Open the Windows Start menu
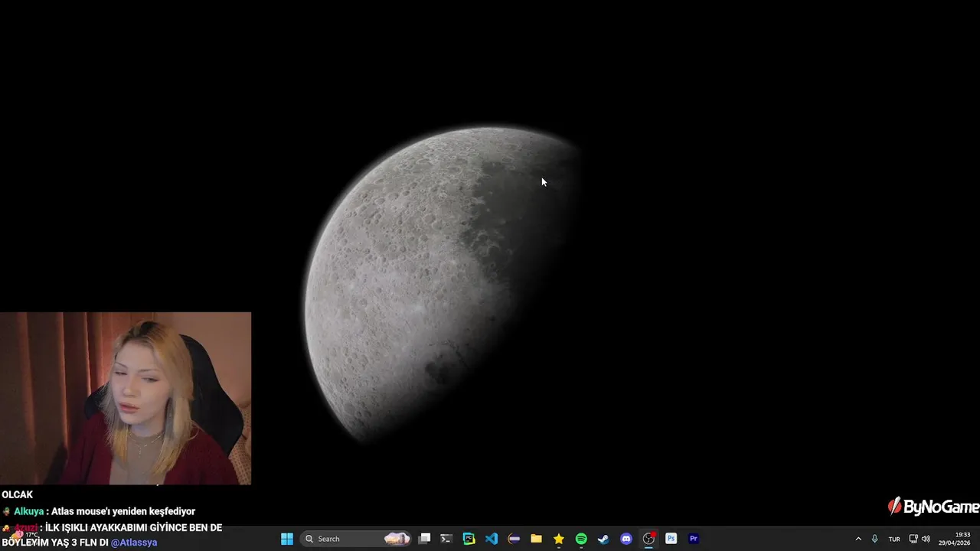 pyautogui.click(x=287, y=539)
